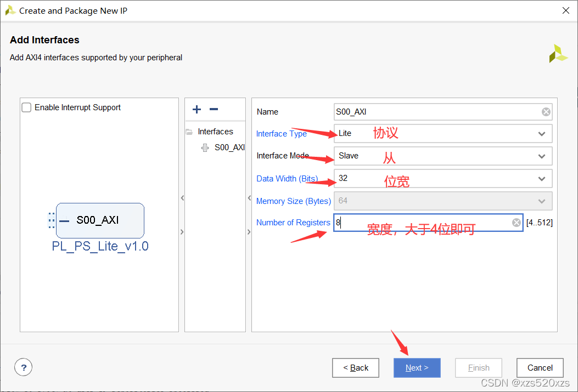The width and height of the screenshot is (578, 392).
Task: Collapse interfaces list with left splitter arrow
Action: click(x=249, y=198)
